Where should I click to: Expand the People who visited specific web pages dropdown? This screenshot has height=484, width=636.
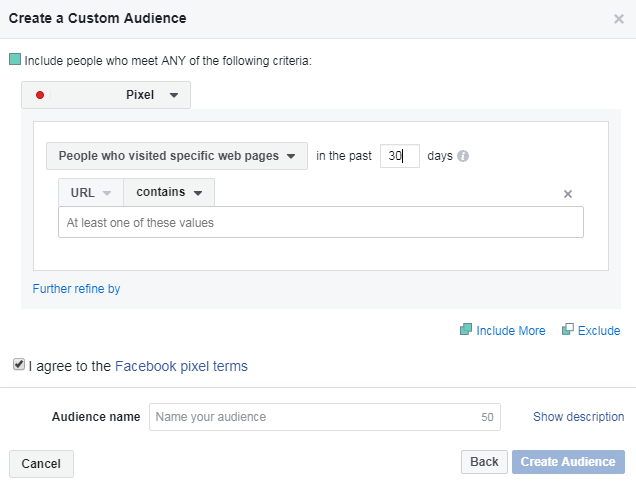click(177, 156)
